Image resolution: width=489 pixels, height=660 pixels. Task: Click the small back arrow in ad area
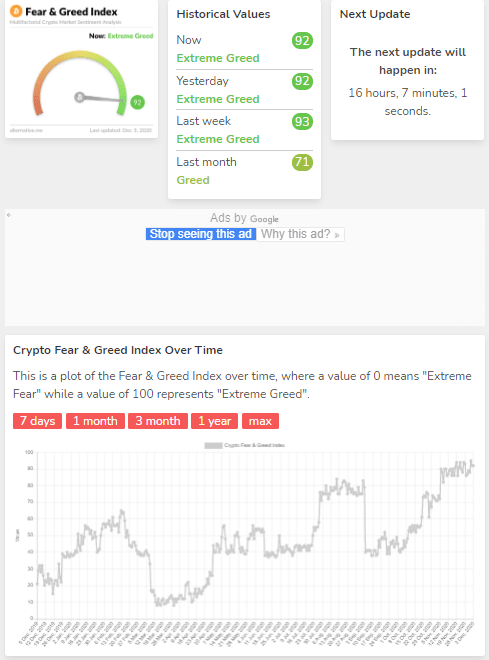(x=9, y=215)
